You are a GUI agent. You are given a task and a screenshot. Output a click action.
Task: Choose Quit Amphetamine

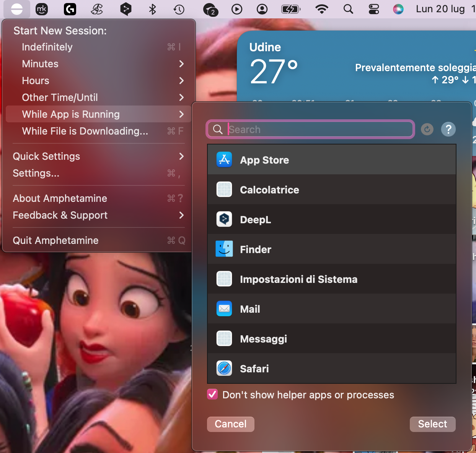click(x=98, y=240)
